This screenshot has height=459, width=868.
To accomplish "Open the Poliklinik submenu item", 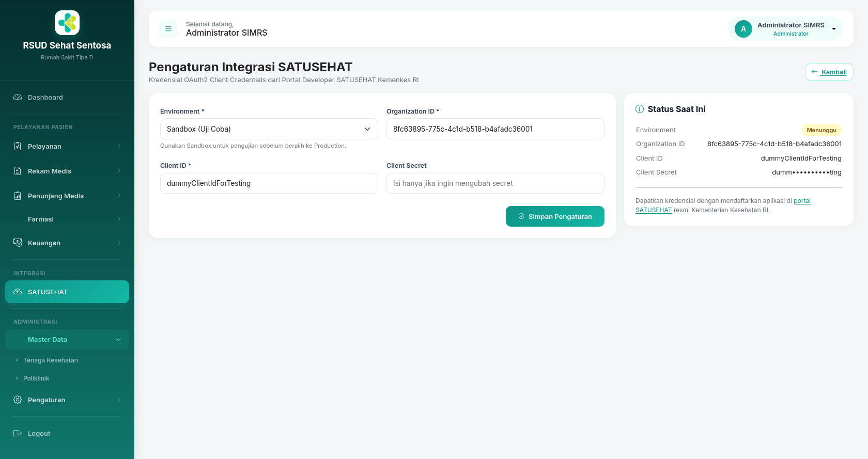I will click(36, 378).
